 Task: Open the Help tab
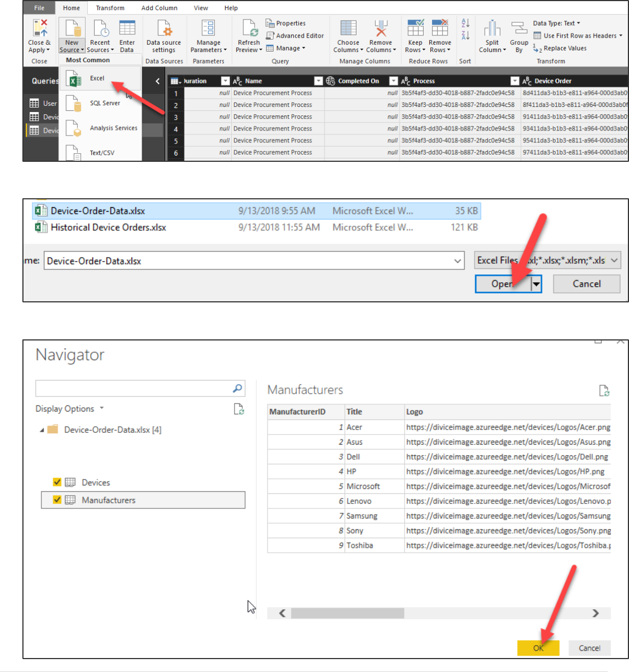coord(231,8)
